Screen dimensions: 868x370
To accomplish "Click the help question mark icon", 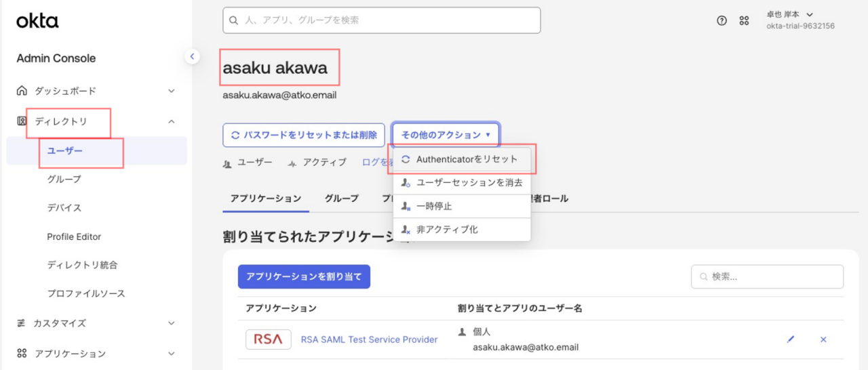I will (x=722, y=20).
